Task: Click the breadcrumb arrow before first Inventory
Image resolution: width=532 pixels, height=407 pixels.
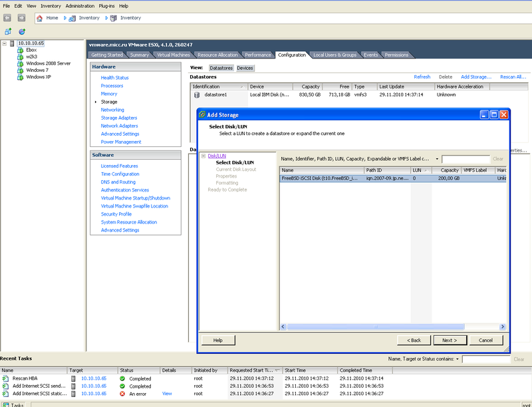Action: pyautogui.click(x=65, y=19)
